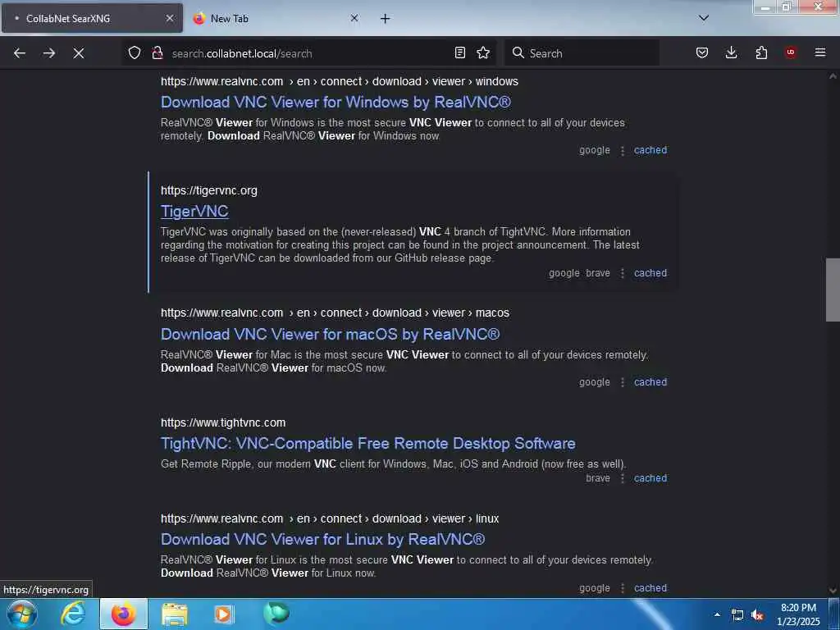Click the page scrollbar thumb

click(833, 290)
